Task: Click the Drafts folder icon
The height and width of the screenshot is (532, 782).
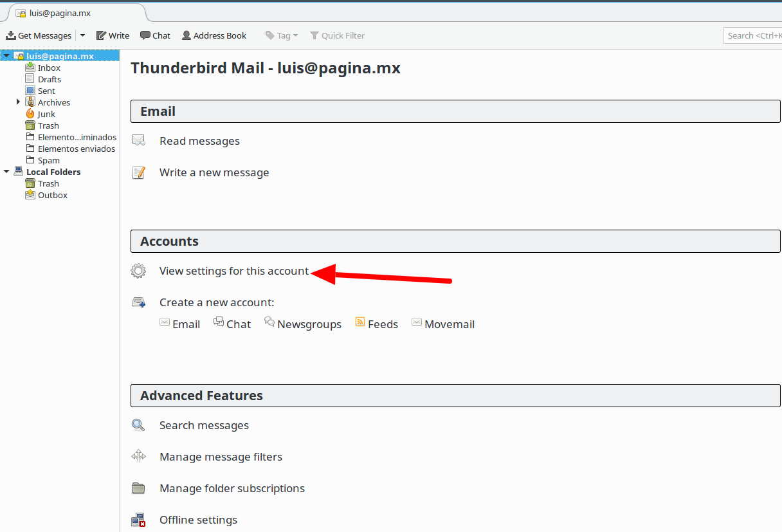Action: point(30,78)
